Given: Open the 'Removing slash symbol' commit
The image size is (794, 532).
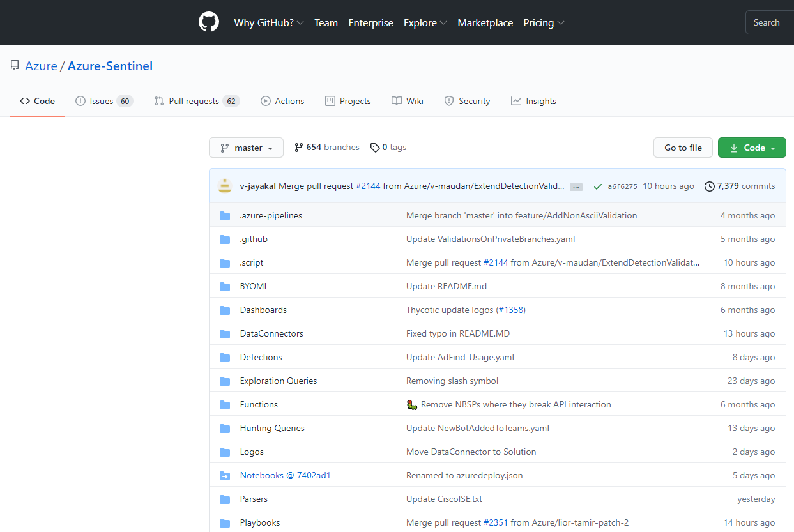Looking at the screenshot, I should (x=452, y=381).
